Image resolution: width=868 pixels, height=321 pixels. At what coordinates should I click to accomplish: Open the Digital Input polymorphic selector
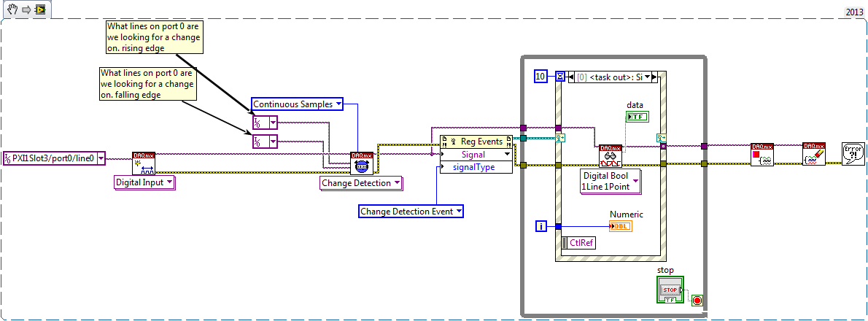tap(171, 182)
